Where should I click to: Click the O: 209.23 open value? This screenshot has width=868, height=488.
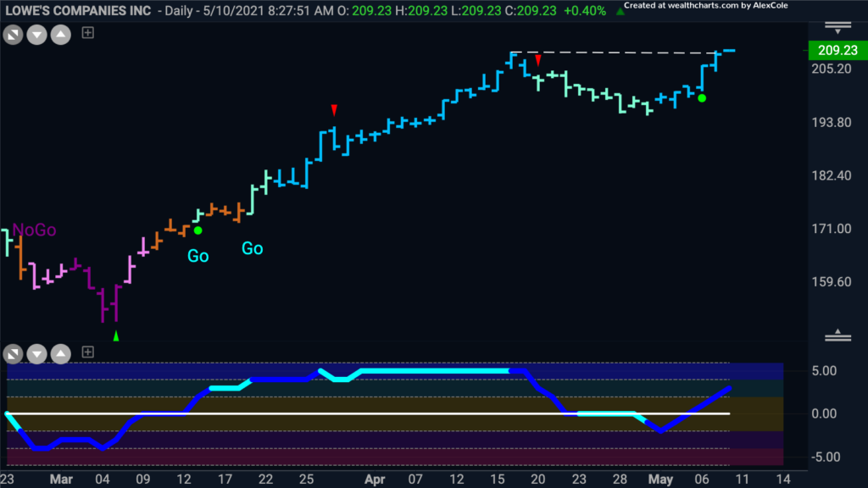click(364, 10)
